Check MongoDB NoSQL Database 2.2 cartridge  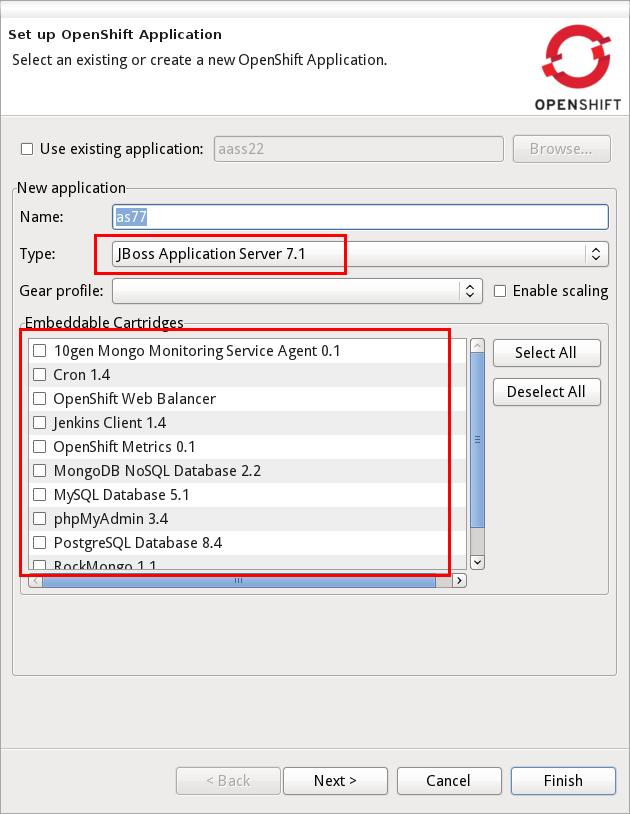39,471
